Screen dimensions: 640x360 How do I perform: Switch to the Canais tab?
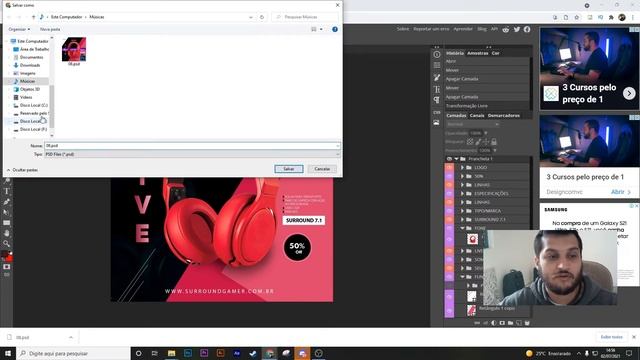tap(477, 116)
